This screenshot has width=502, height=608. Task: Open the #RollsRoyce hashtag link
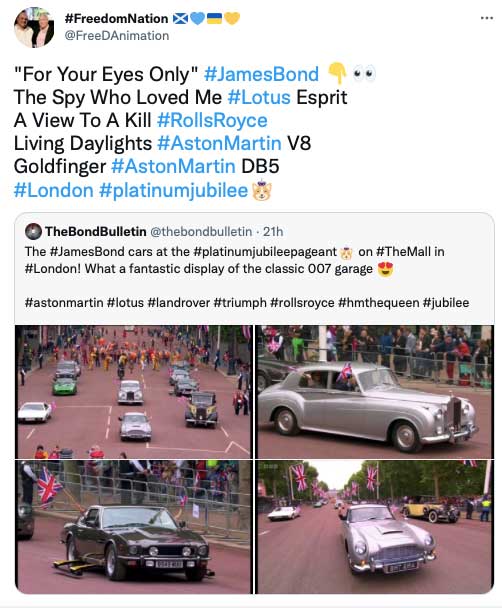click(x=212, y=120)
